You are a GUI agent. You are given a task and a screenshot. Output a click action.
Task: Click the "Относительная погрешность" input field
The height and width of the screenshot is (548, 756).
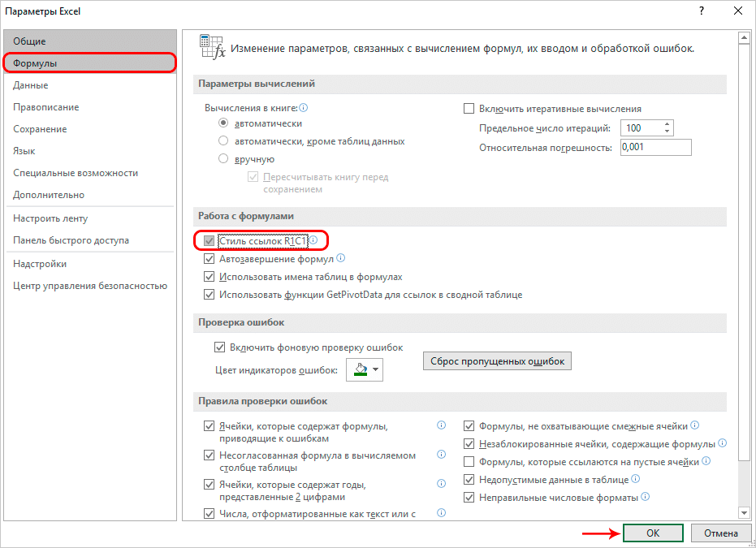[x=655, y=147]
